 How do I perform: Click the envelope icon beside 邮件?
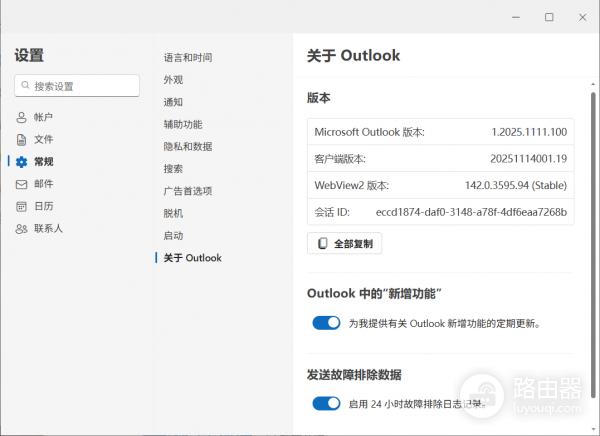(x=21, y=185)
